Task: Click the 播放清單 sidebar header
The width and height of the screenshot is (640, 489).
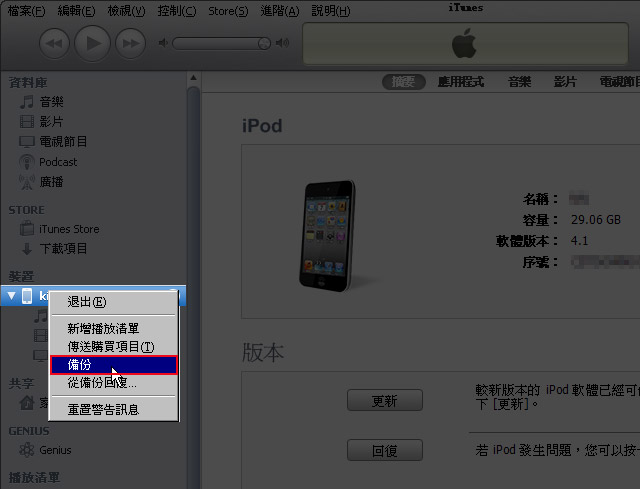Action: [x=34, y=477]
